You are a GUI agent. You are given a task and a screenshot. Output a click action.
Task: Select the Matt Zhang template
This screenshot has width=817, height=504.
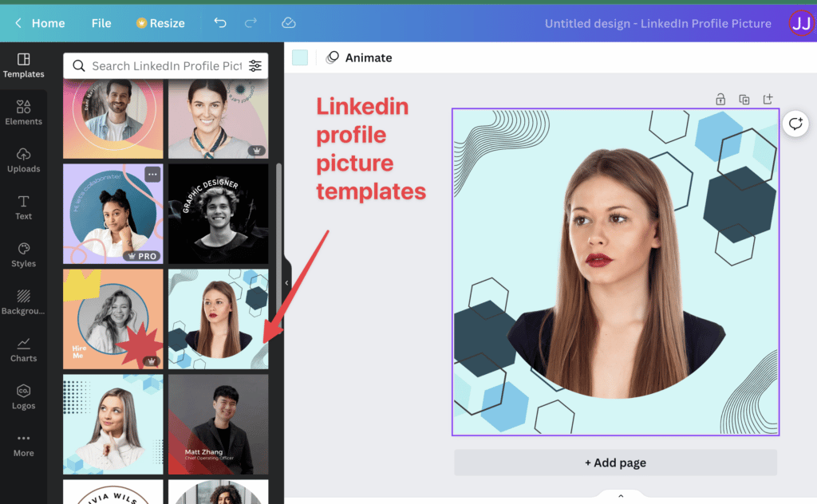(219, 424)
